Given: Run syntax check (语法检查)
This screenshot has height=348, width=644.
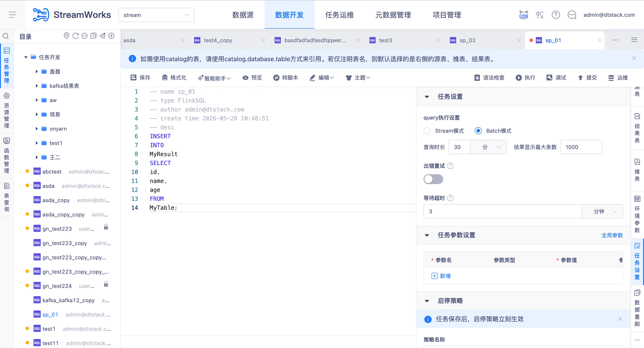Looking at the screenshot, I should [x=489, y=78].
